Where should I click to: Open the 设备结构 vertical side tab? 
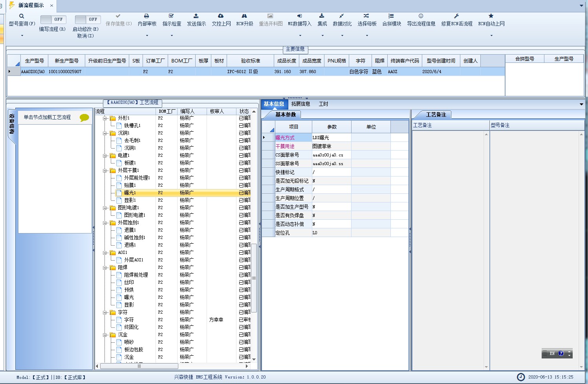tap(12, 124)
